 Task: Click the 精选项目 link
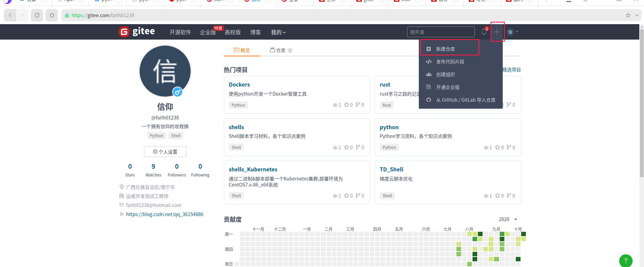[512, 70]
